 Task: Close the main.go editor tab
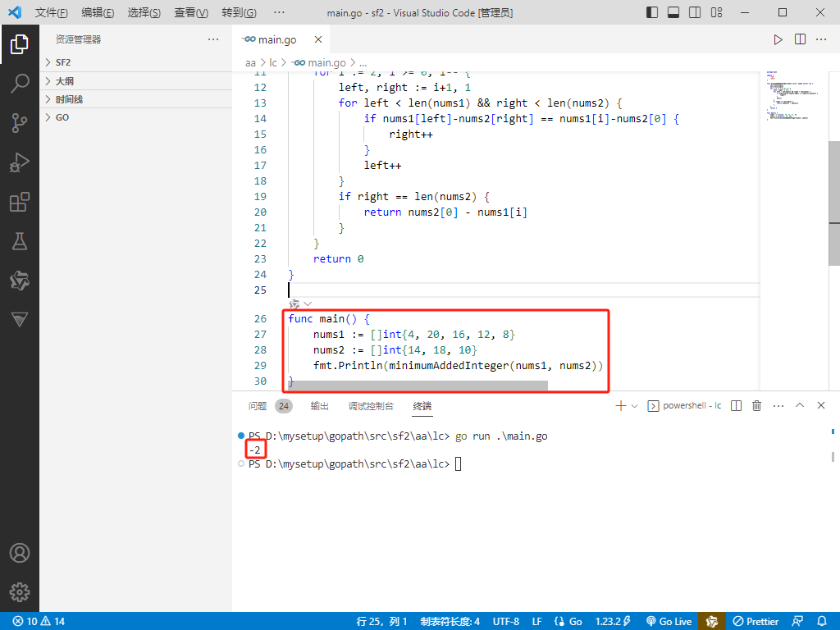click(318, 39)
